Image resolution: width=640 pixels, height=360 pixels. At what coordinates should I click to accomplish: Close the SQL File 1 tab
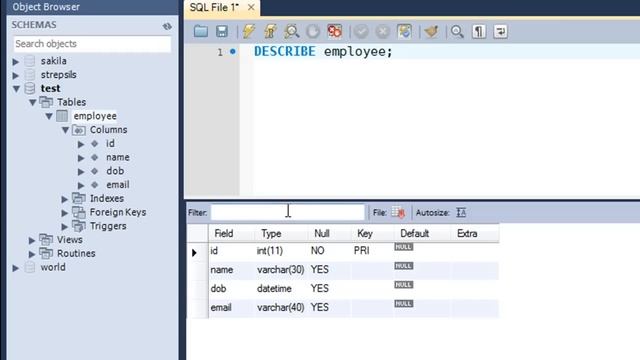[x=251, y=7]
